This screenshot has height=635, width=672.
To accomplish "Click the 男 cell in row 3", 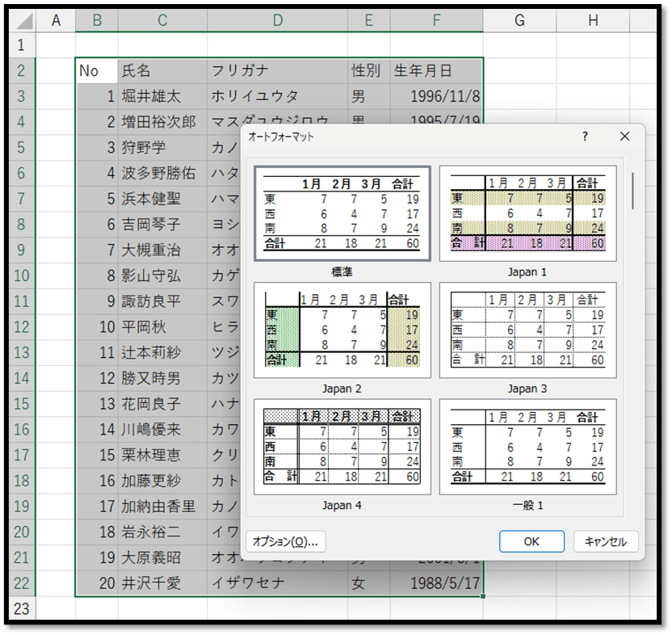I will [369, 96].
